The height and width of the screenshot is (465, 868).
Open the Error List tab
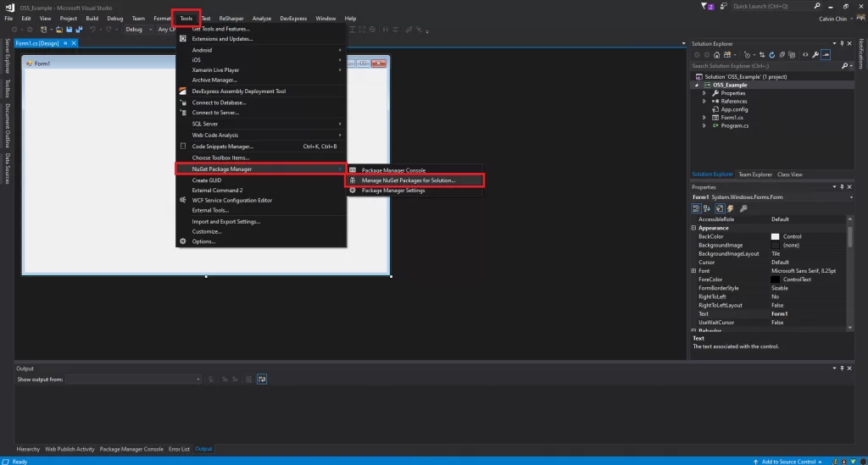pos(179,449)
